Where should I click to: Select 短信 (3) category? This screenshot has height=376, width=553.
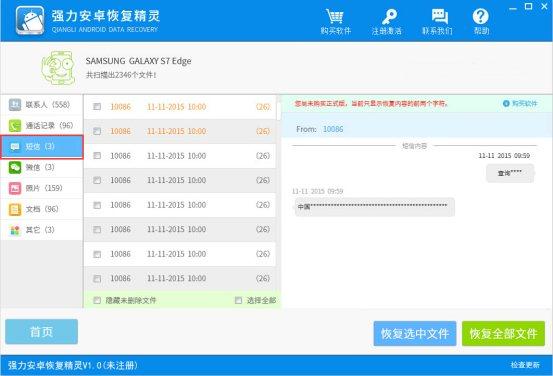click(42, 146)
